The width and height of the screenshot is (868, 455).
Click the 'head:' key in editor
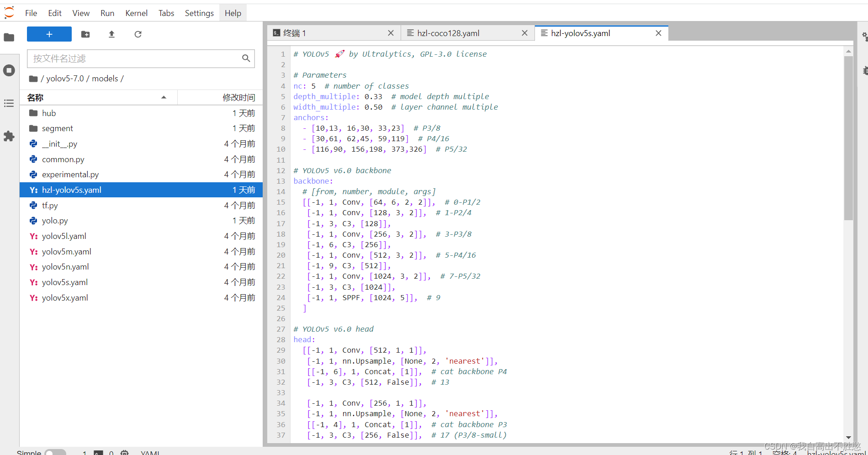coord(304,339)
